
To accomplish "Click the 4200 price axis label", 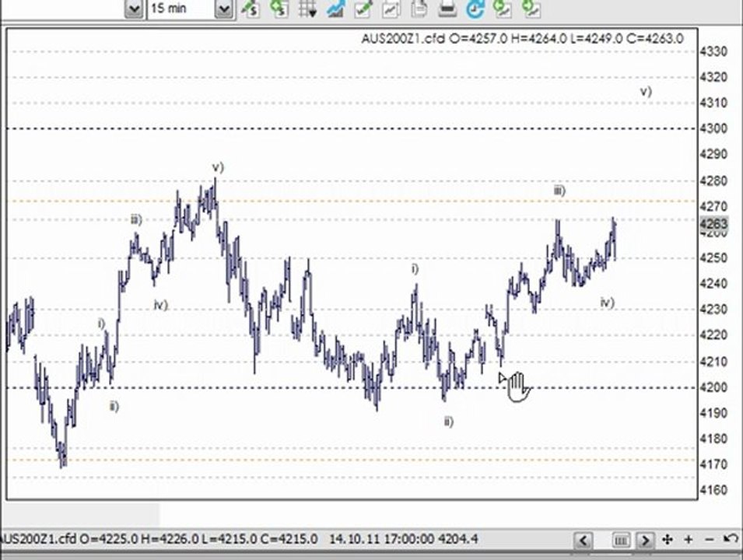I will tap(713, 387).
